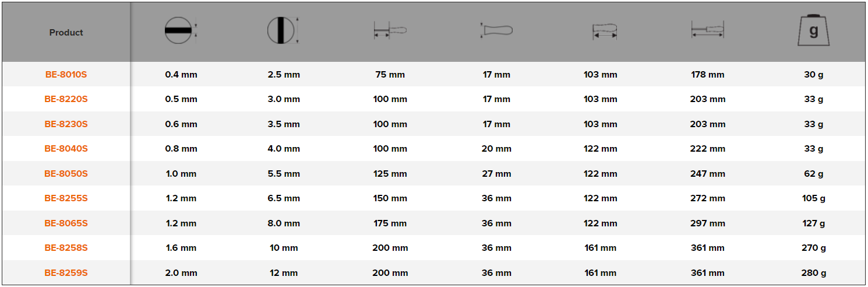View product BE-8255S
The image size is (868, 287).
coord(66,198)
